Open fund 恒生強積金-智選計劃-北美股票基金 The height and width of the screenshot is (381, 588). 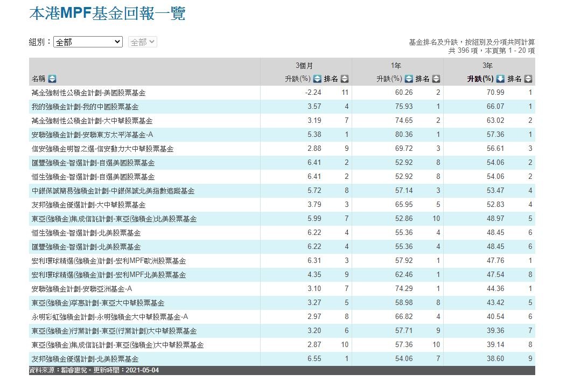point(86,233)
